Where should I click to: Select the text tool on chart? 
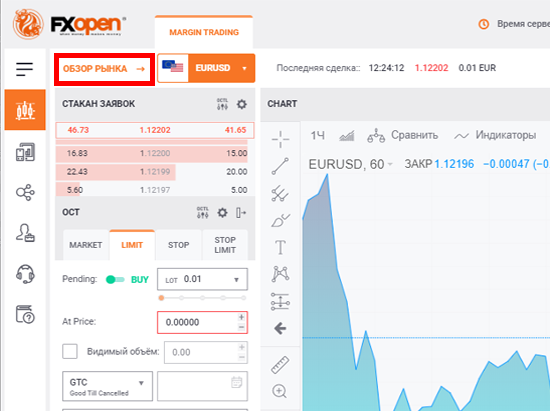[280, 247]
